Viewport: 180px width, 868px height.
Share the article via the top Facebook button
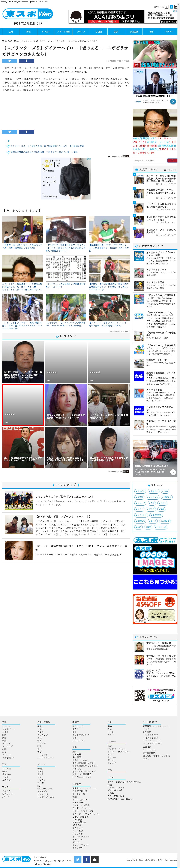coord(26,61)
